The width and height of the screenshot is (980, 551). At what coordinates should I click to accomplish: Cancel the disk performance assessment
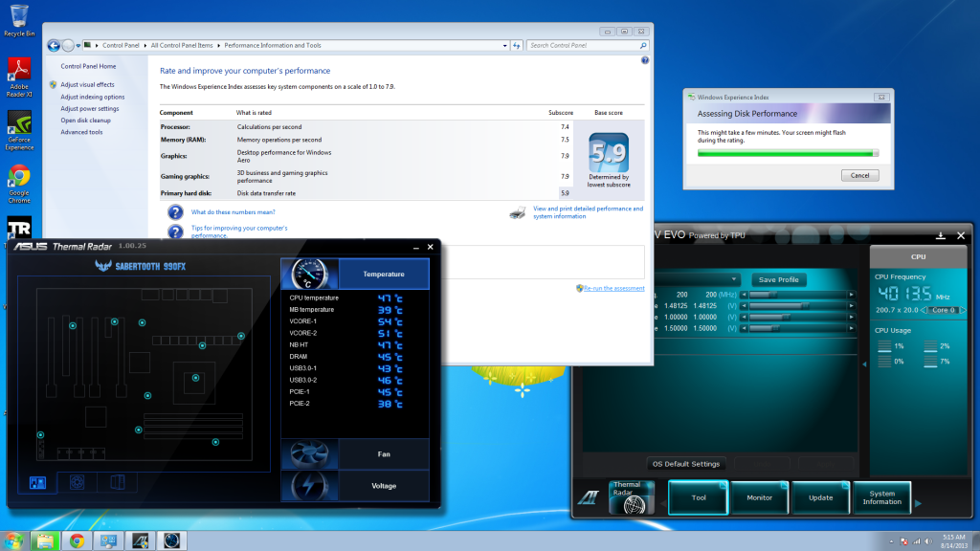pos(859,175)
